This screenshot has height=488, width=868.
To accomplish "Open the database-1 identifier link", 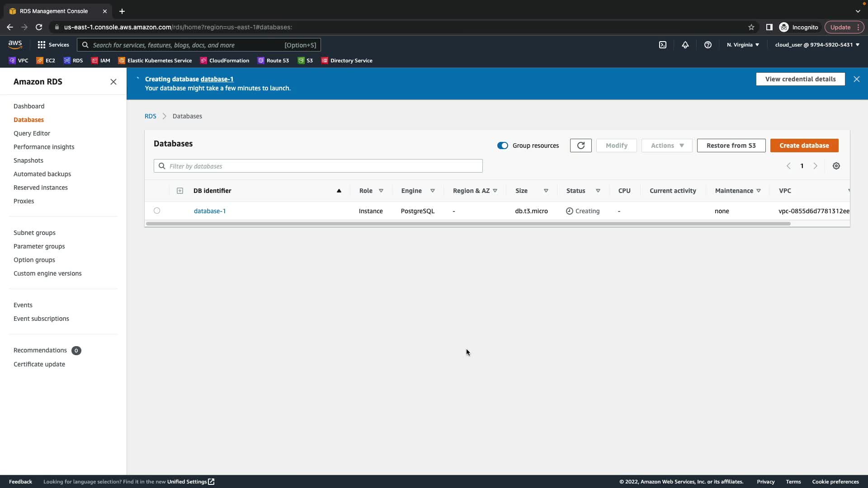I will [x=210, y=211].
